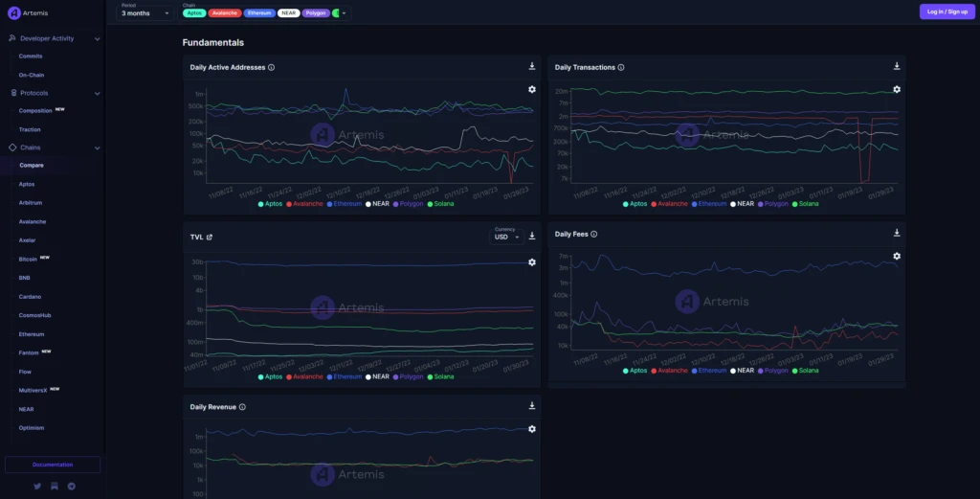Image resolution: width=980 pixels, height=499 pixels.
Task: Toggle NEAR series in Daily Transactions legend
Action: click(742, 204)
